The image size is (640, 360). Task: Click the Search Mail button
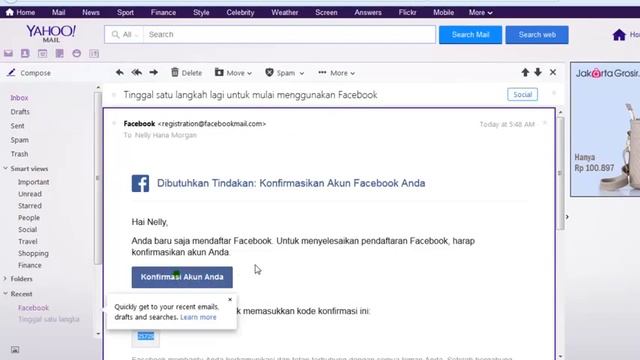click(470, 35)
